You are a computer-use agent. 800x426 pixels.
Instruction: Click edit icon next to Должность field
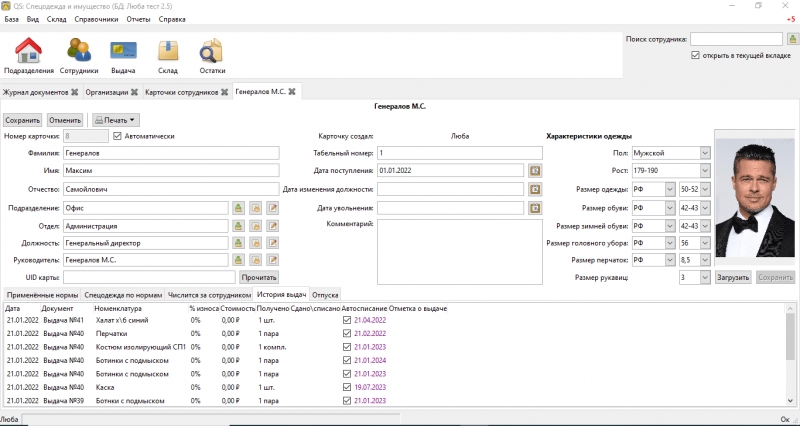click(x=272, y=243)
